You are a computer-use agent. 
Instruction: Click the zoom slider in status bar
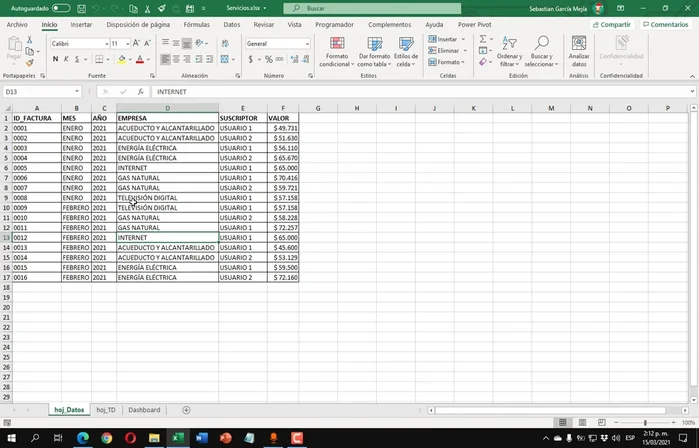(644, 423)
